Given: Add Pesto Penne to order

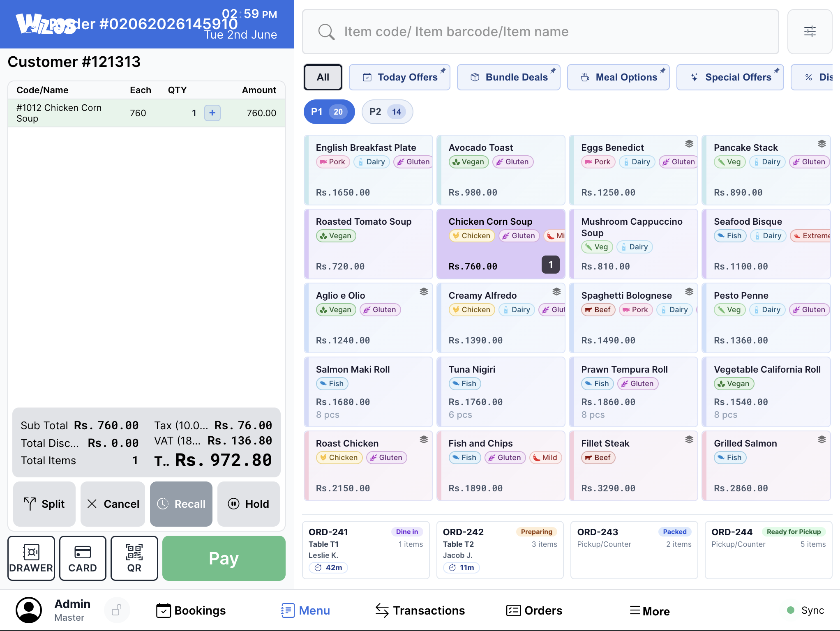Looking at the screenshot, I should [766, 318].
